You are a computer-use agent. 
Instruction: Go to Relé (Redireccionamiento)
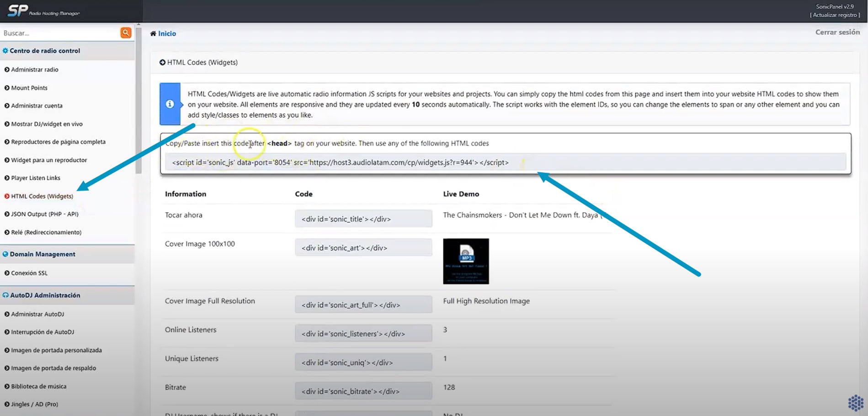pos(46,232)
